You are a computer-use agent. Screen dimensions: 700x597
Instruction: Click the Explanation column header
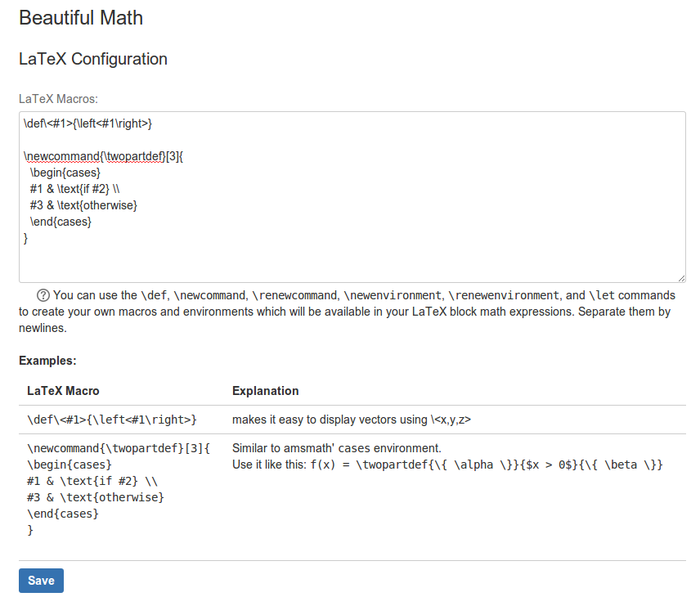(x=265, y=391)
